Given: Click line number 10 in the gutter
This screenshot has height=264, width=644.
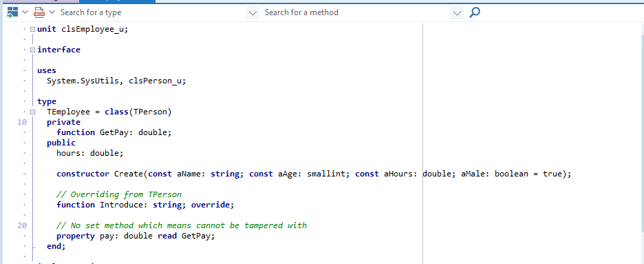Looking at the screenshot, I should [x=22, y=122].
